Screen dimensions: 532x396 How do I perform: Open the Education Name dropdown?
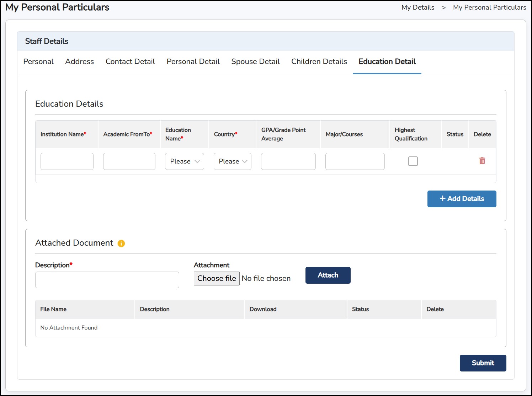(x=184, y=161)
